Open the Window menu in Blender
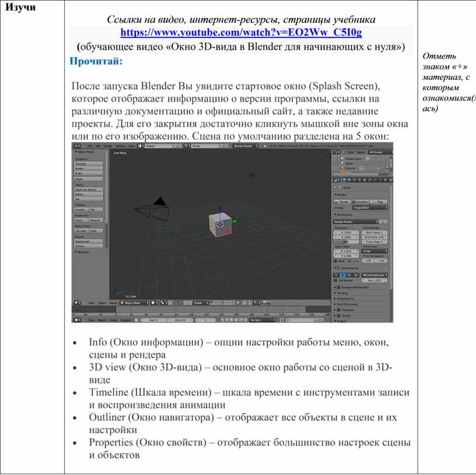Viewport: 476px width, 475px height. [x=121, y=146]
